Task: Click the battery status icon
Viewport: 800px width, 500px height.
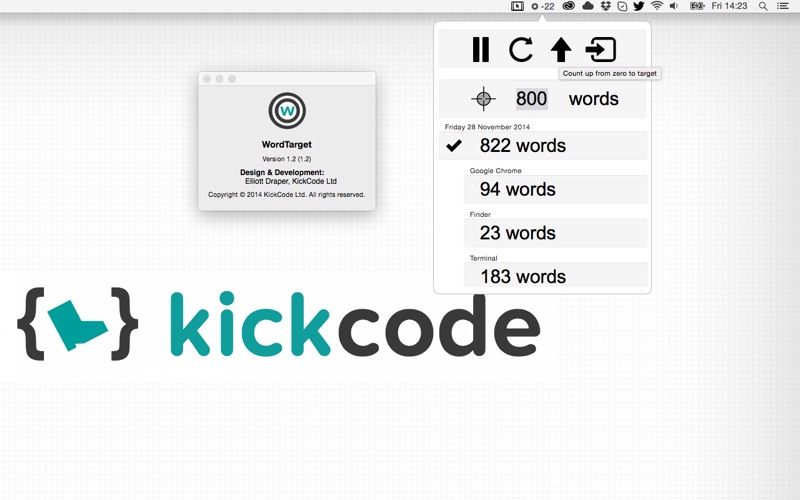Action: coord(697,6)
